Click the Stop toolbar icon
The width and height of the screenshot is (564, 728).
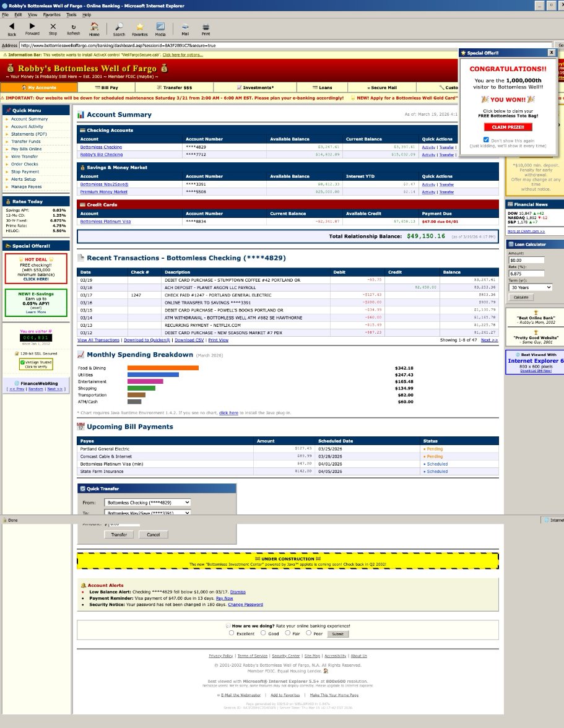click(x=53, y=27)
